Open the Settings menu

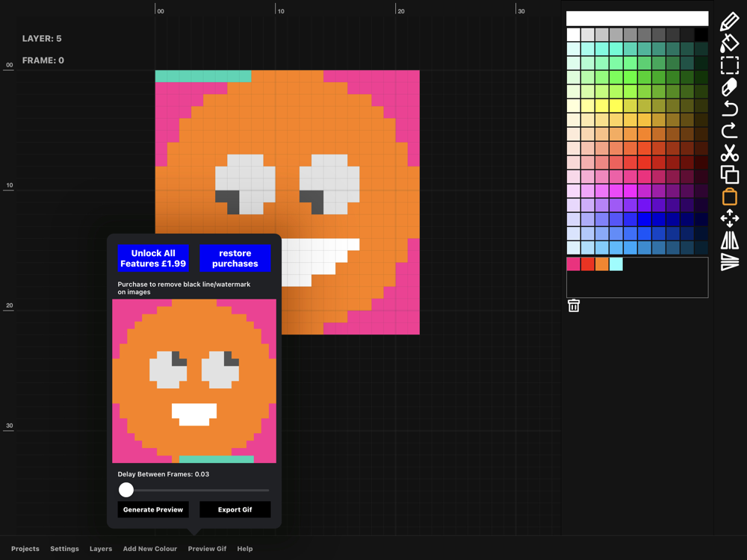[x=64, y=549]
